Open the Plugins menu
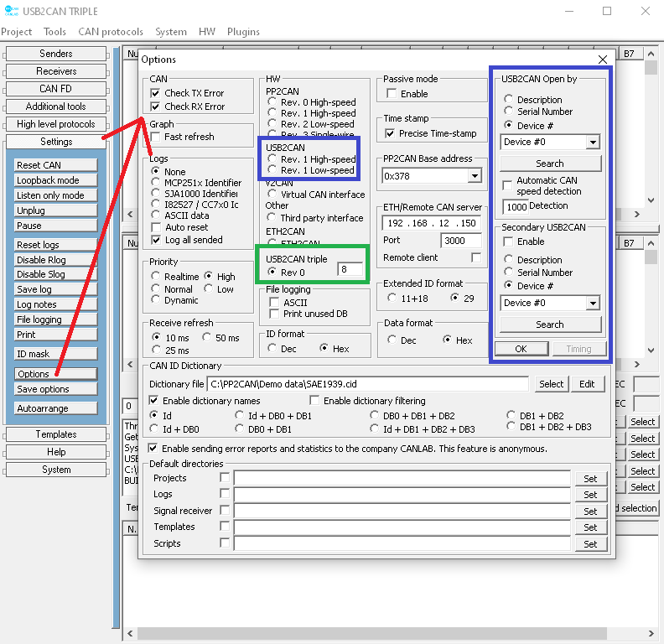This screenshot has width=664, height=644. 243,32
